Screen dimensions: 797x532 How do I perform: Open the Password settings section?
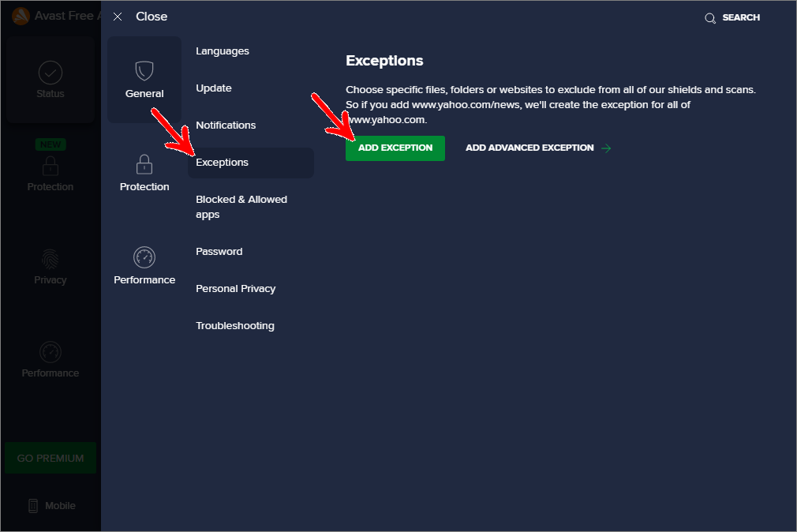coord(219,252)
